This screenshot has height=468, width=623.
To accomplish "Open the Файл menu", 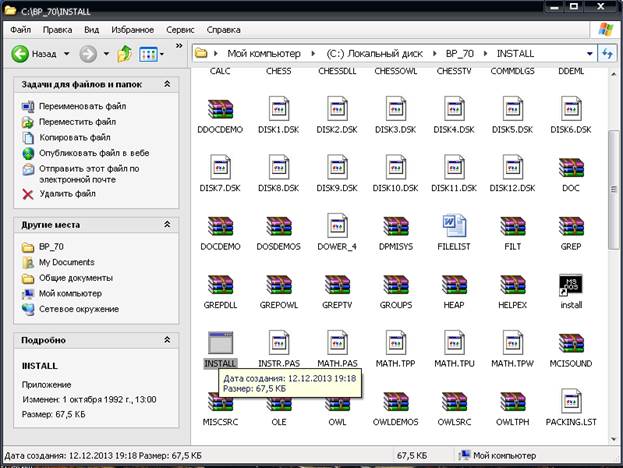I will pyautogui.click(x=21, y=30).
